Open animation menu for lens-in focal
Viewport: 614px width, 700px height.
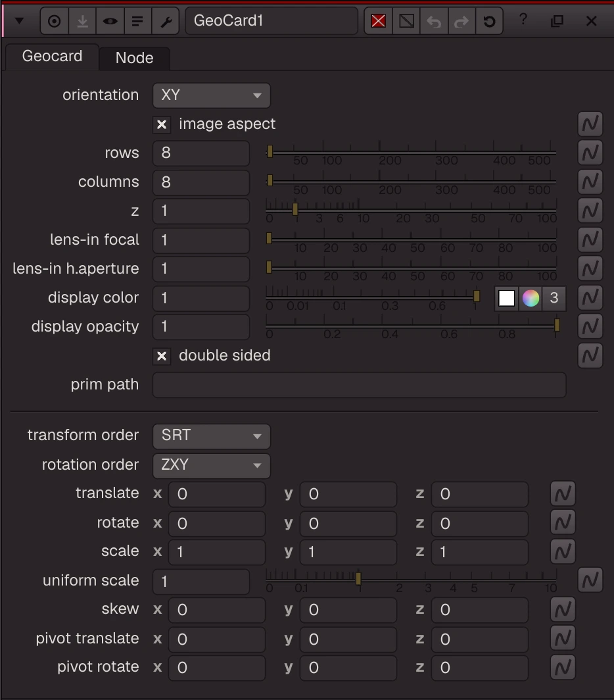tap(590, 239)
